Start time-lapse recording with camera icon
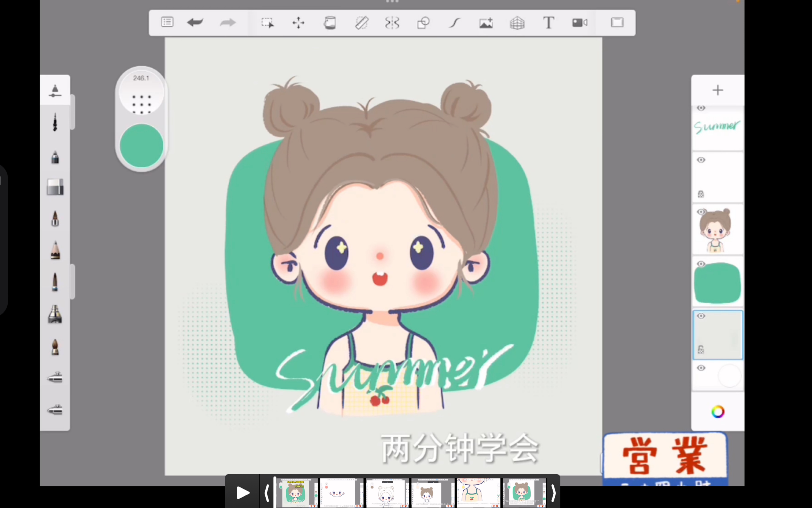812x508 pixels. [x=579, y=23]
